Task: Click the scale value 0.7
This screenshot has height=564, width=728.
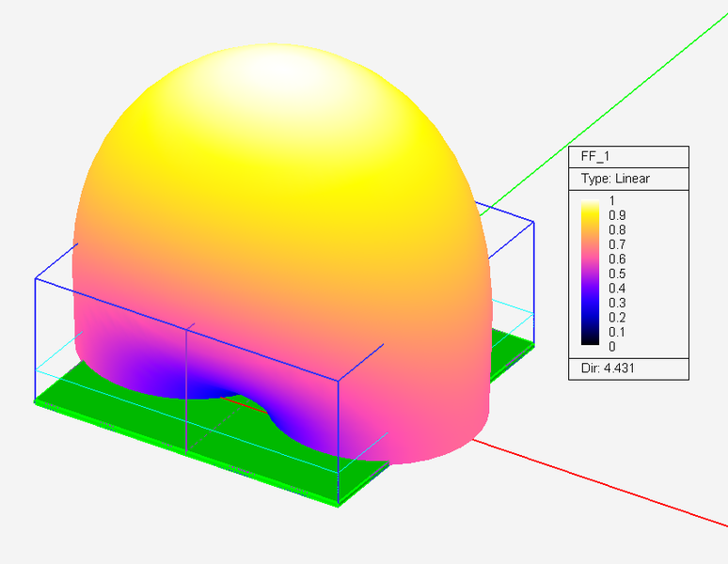Action: 617,244
